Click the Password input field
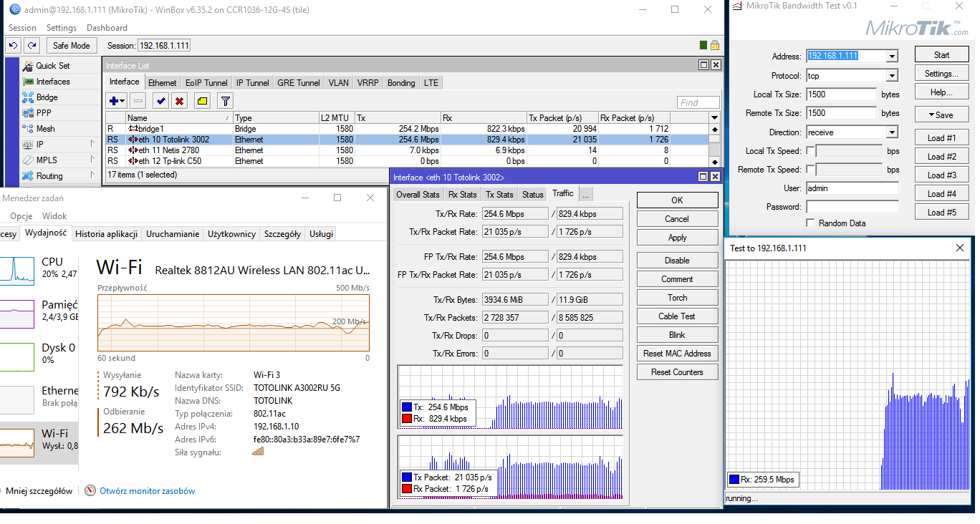 click(x=852, y=207)
